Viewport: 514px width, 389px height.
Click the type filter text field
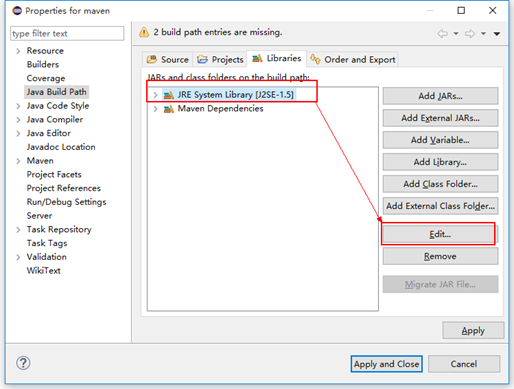pyautogui.click(x=67, y=33)
